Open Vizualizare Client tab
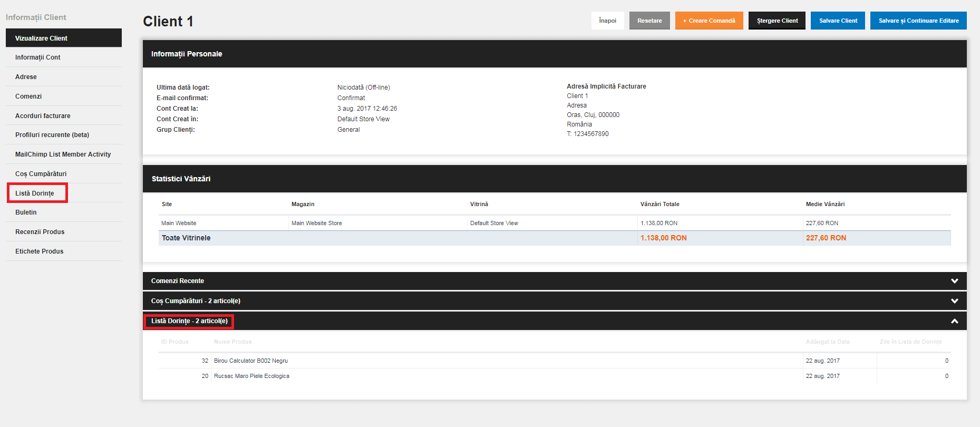980x427 pixels. [64, 38]
